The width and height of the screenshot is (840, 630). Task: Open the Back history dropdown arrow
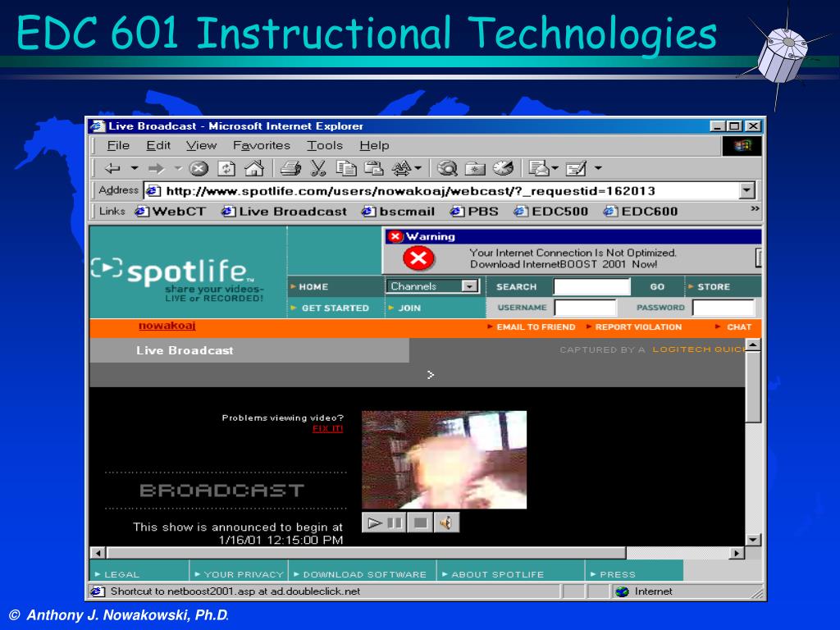point(135,168)
